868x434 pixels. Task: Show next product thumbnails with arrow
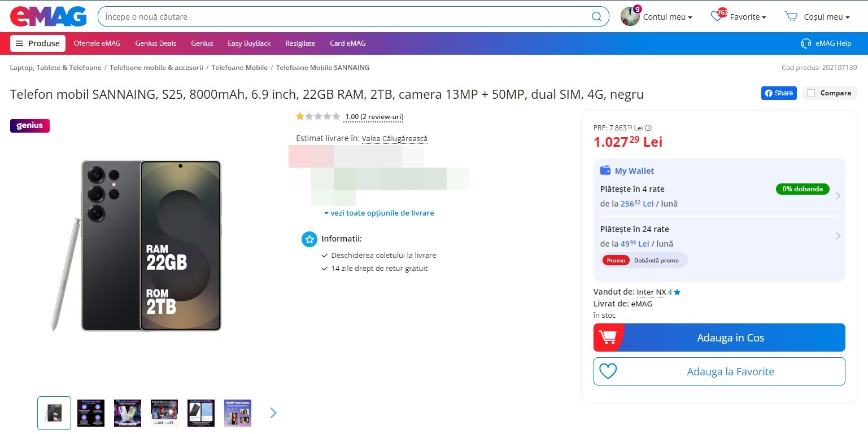tap(273, 413)
